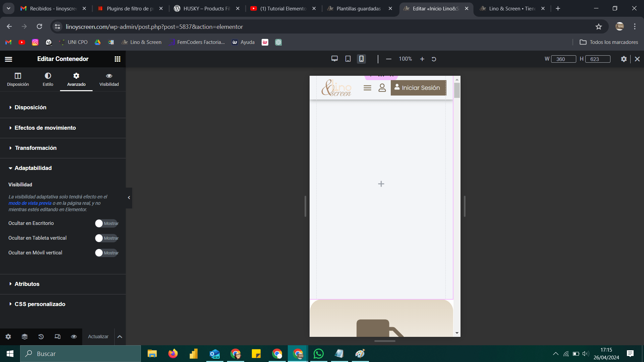Screen dimensions: 644x362
Task: Open the Windows Start menu
Action: (10, 354)
